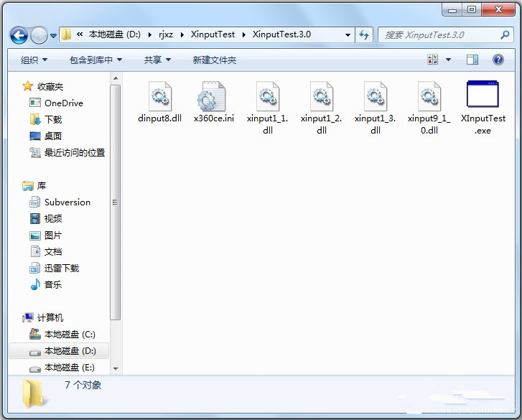The image size is (522, 420).
Task: Click the navigation pane vertical scrollbar
Action: pyautogui.click(x=115, y=201)
